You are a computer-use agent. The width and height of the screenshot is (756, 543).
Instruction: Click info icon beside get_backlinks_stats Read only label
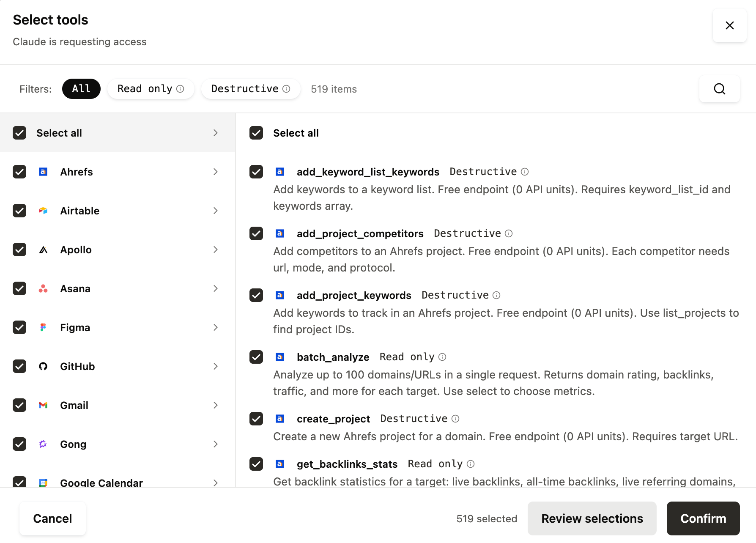(471, 464)
